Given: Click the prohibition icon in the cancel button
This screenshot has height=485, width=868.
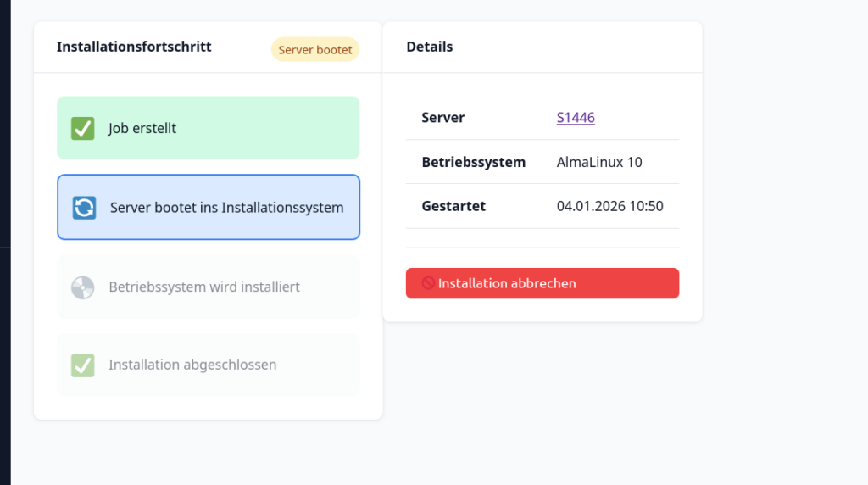Looking at the screenshot, I should (x=428, y=283).
